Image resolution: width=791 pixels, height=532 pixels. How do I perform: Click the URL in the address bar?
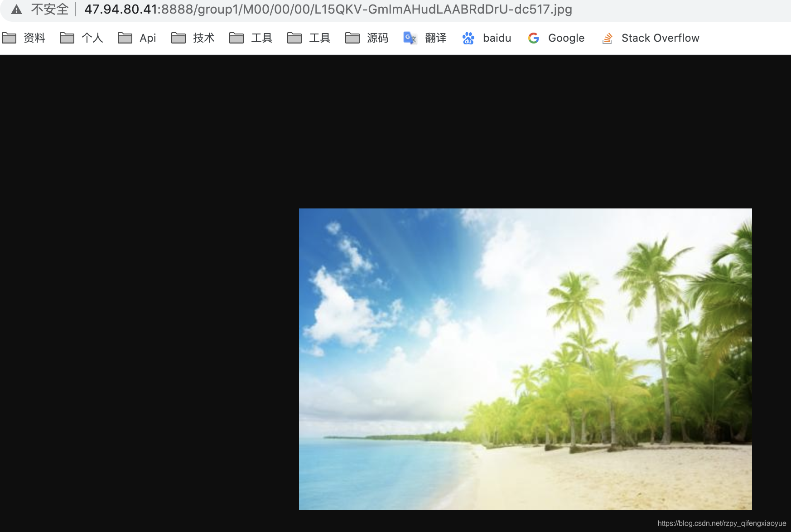click(328, 9)
